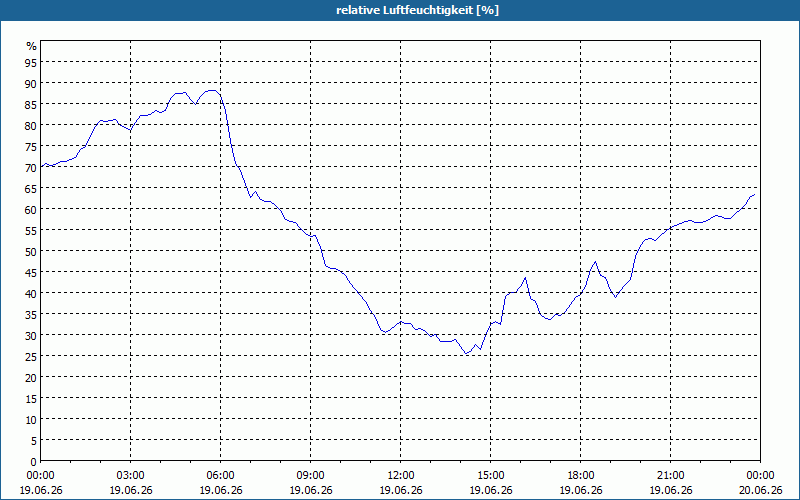The image size is (800, 500).
Task: Select the y-axis value '35'
Action: [x=31, y=314]
